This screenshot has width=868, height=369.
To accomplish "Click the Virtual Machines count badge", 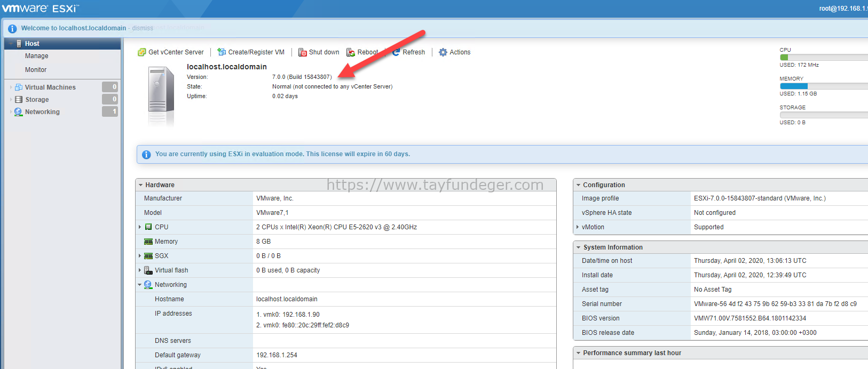I will (x=110, y=87).
